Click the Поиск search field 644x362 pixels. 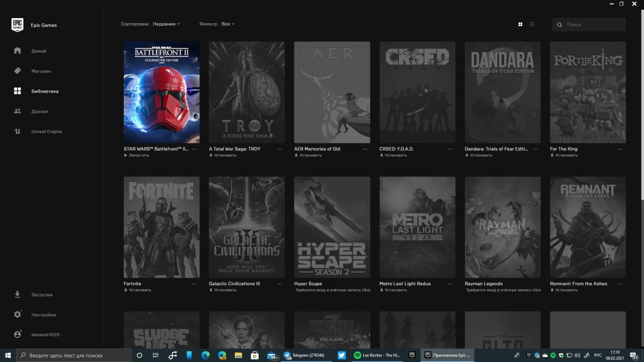tap(589, 24)
